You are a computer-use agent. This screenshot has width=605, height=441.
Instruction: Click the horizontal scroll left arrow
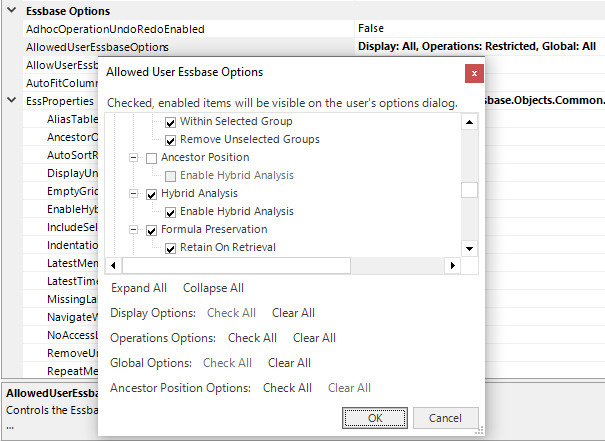(113, 265)
